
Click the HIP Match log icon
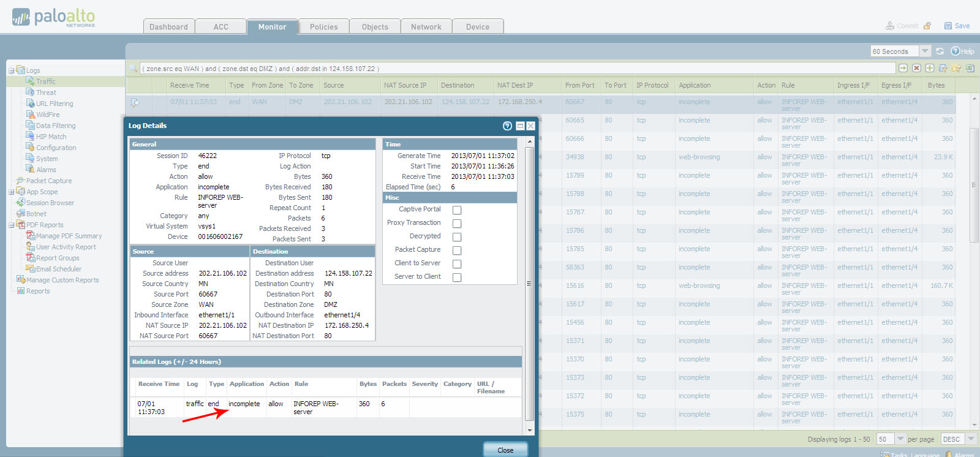click(x=30, y=136)
